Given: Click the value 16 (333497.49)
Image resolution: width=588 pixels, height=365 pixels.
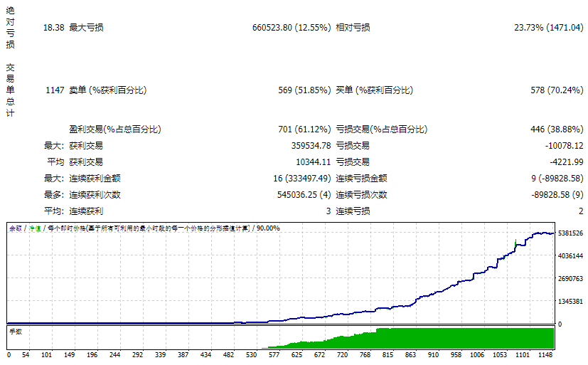Looking at the screenshot, I should (302, 178).
